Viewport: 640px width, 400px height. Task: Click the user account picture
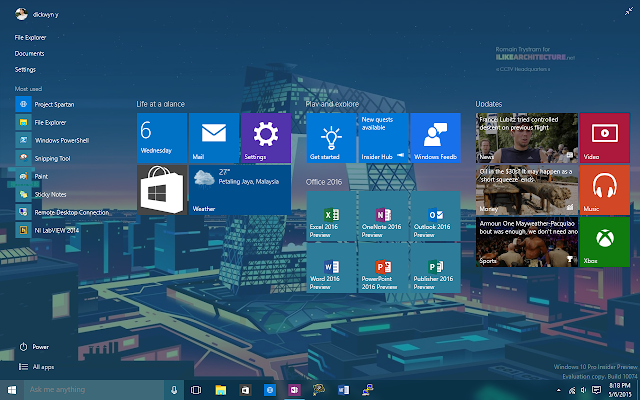(21, 14)
